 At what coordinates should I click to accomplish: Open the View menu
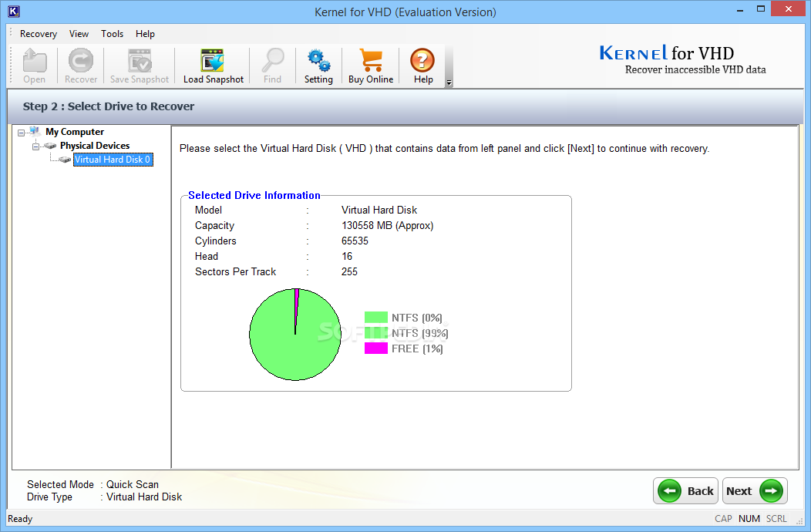click(79, 34)
